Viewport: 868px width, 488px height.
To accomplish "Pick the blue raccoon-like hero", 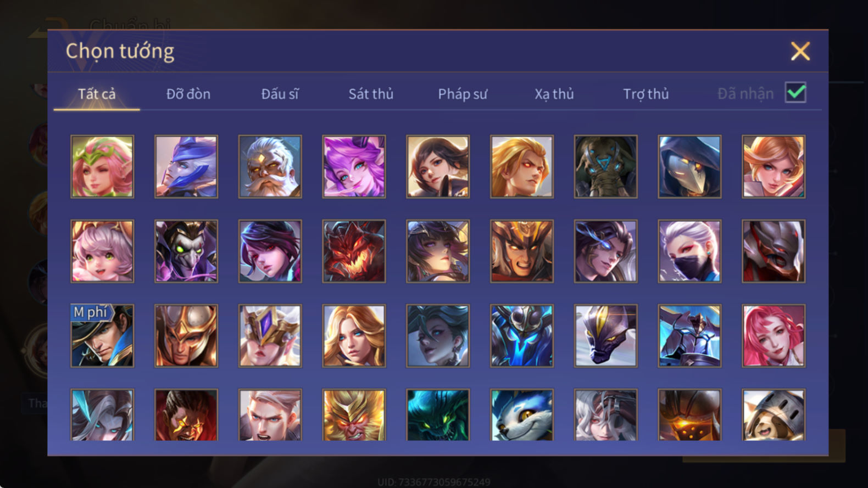I will 522,414.
